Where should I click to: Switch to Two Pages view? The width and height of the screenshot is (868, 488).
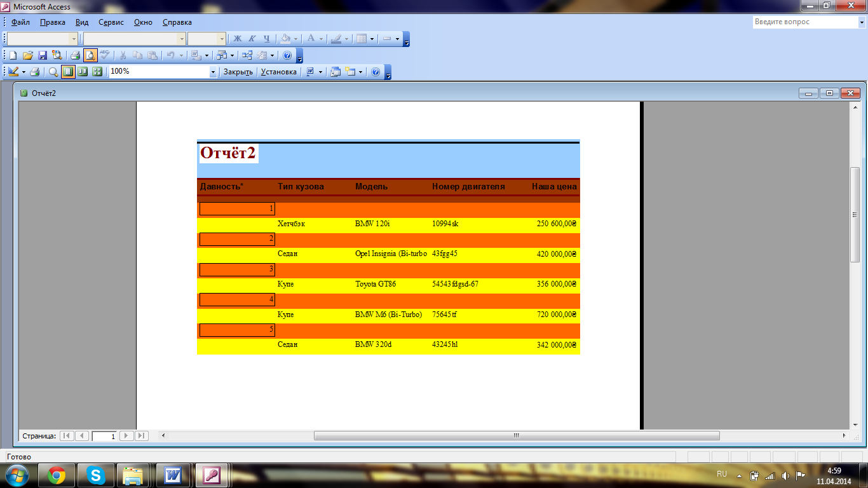click(83, 72)
